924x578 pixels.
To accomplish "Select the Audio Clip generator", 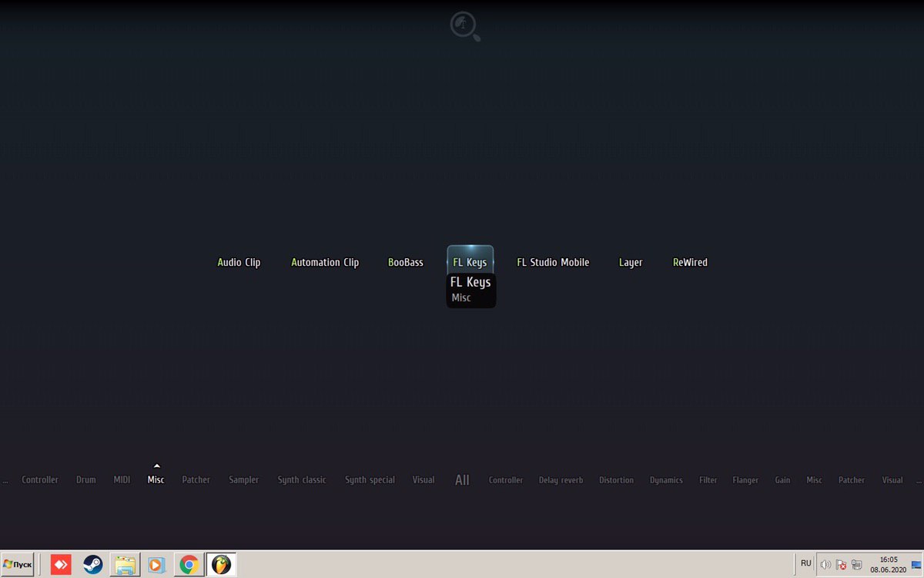I will [239, 262].
